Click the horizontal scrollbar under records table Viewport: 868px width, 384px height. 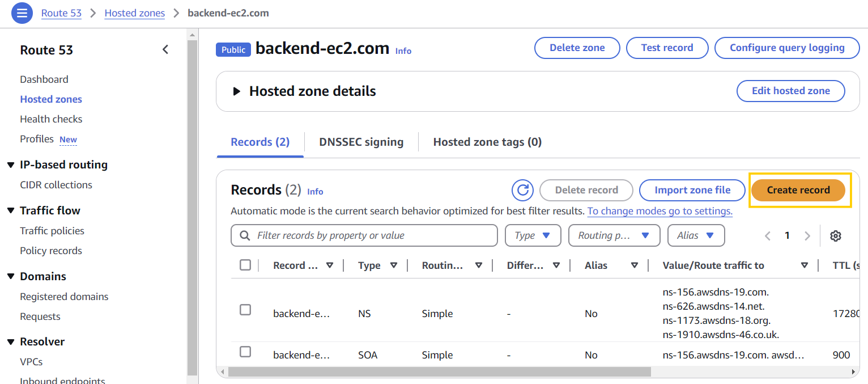click(x=439, y=372)
